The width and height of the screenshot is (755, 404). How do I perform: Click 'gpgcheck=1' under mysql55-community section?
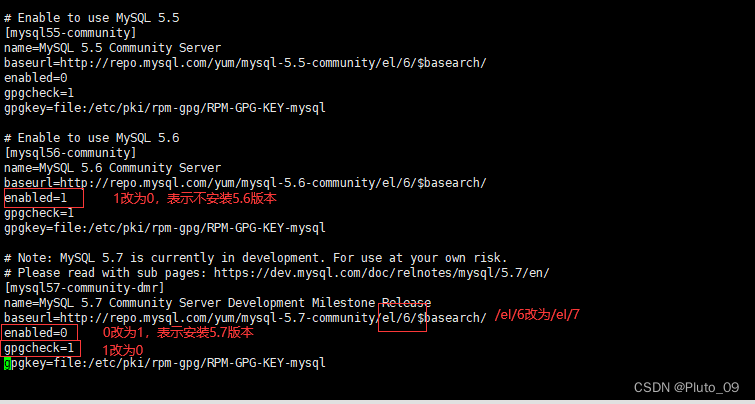pos(39,93)
